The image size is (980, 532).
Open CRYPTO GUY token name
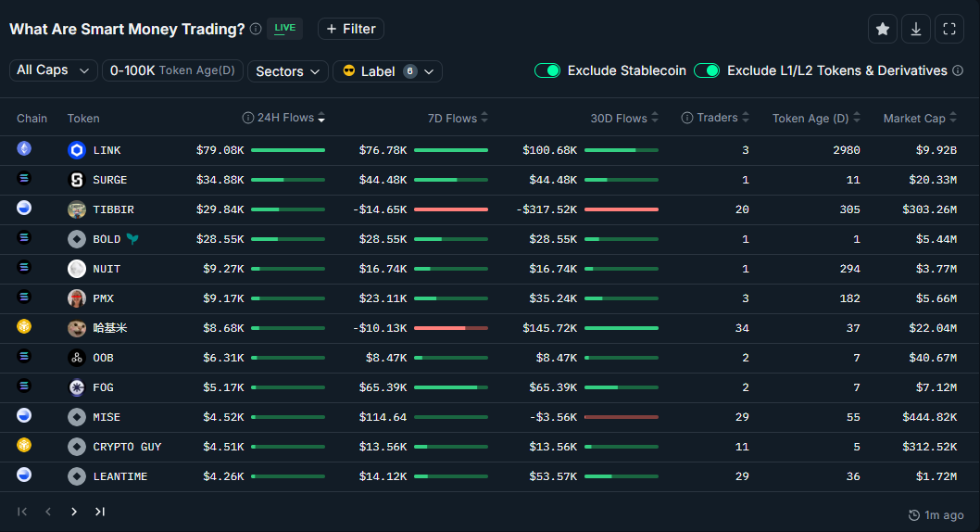tap(127, 447)
